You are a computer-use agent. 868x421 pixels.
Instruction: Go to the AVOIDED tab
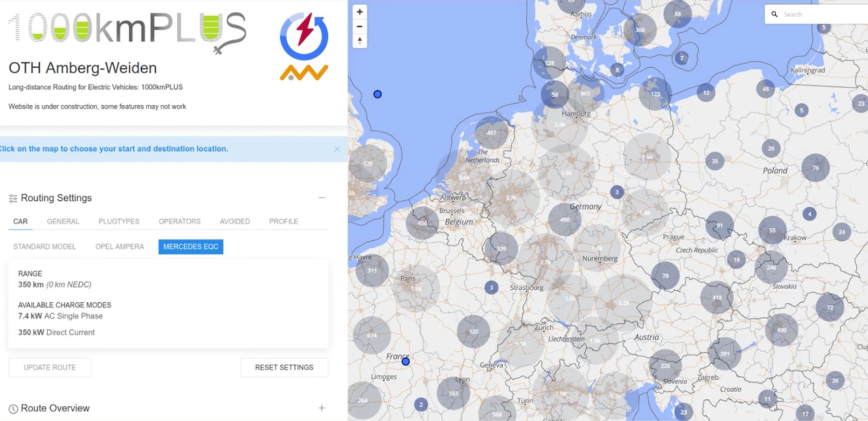(235, 221)
